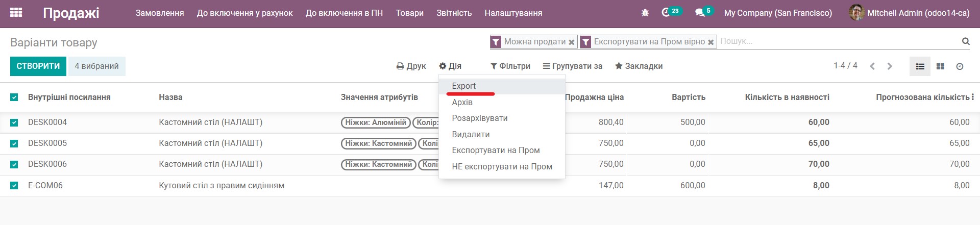Viewport: 980px width, 225px height.
Task: Choose Архів from the action menu
Action: 502,103
